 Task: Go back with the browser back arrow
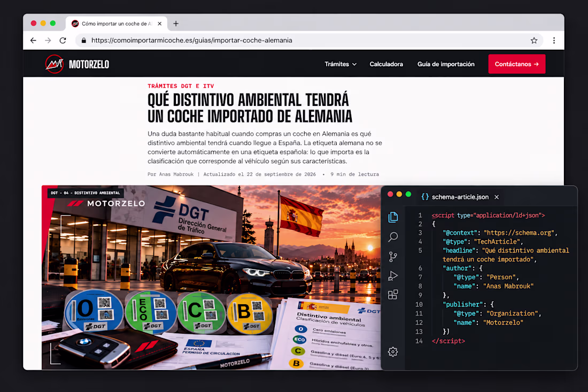click(33, 41)
